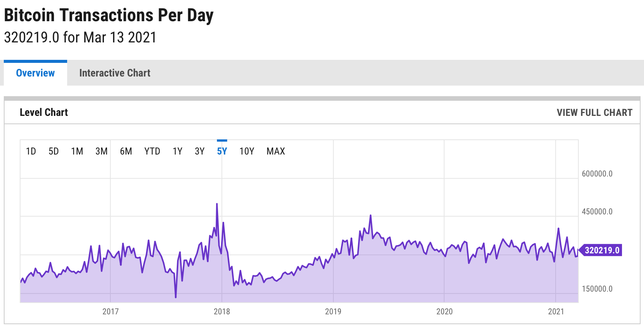Set chart range to 6M

tap(126, 151)
